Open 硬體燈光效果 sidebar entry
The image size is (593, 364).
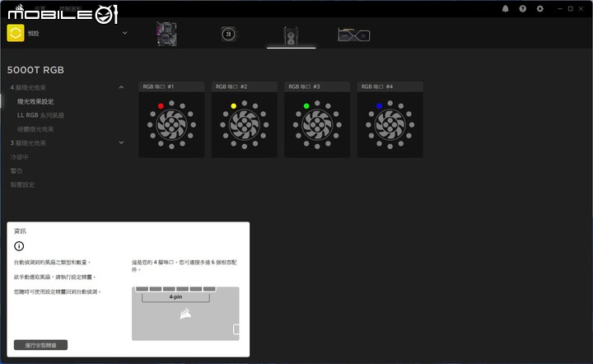pos(35,129)
